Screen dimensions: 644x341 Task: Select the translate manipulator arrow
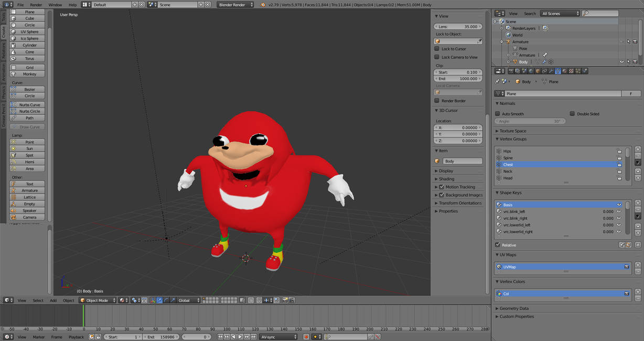(159, 301)
